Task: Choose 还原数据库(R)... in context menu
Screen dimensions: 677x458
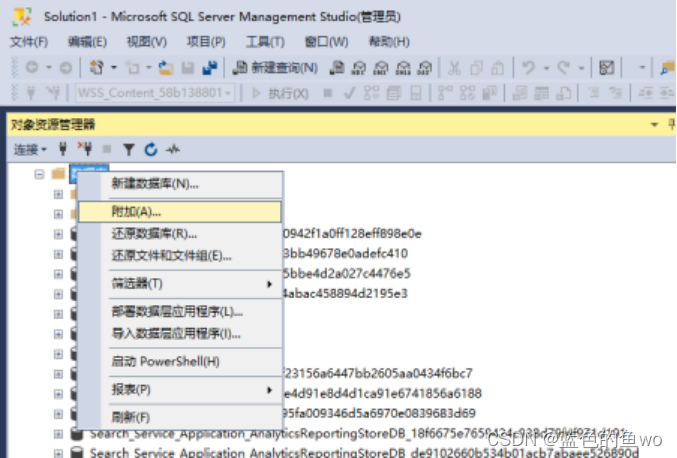Action: click(180, 234)
